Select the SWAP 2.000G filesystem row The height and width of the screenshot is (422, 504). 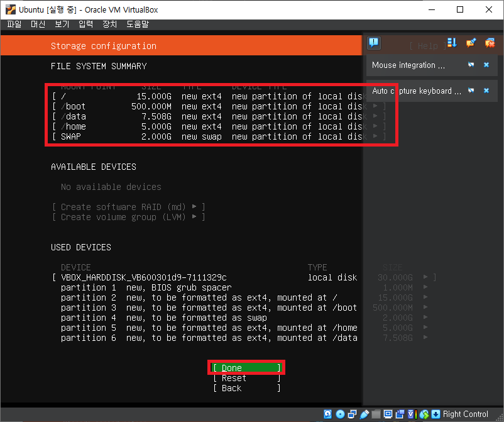[x=219, y=136]
